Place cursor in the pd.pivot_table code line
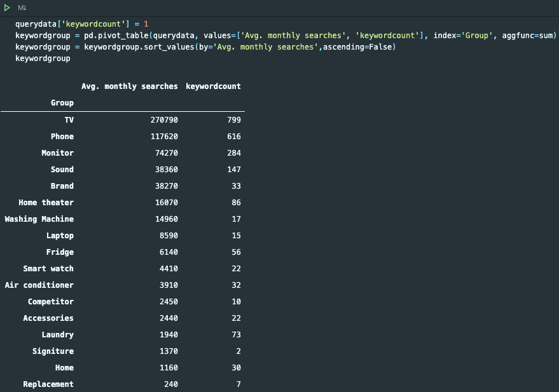Image resolution: width=559 pixels, height=392 pixels. pyautogui.click(x=286, y=36)
